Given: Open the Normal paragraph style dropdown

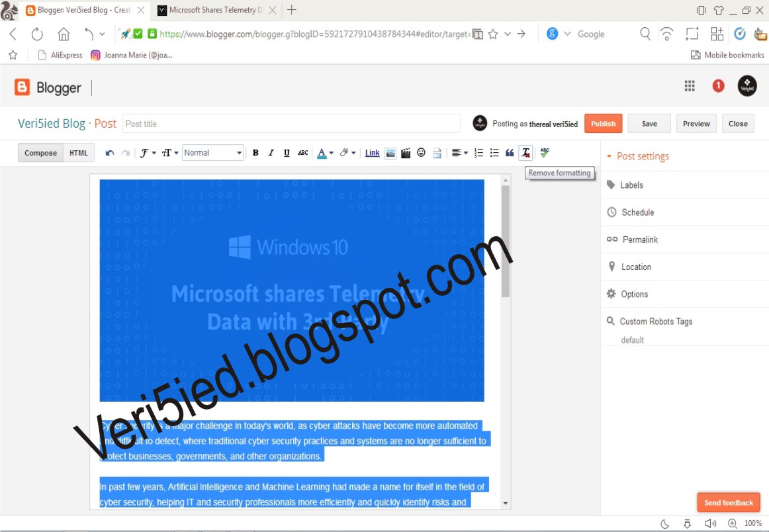Looking at the screenshot, I should point(213,153).
